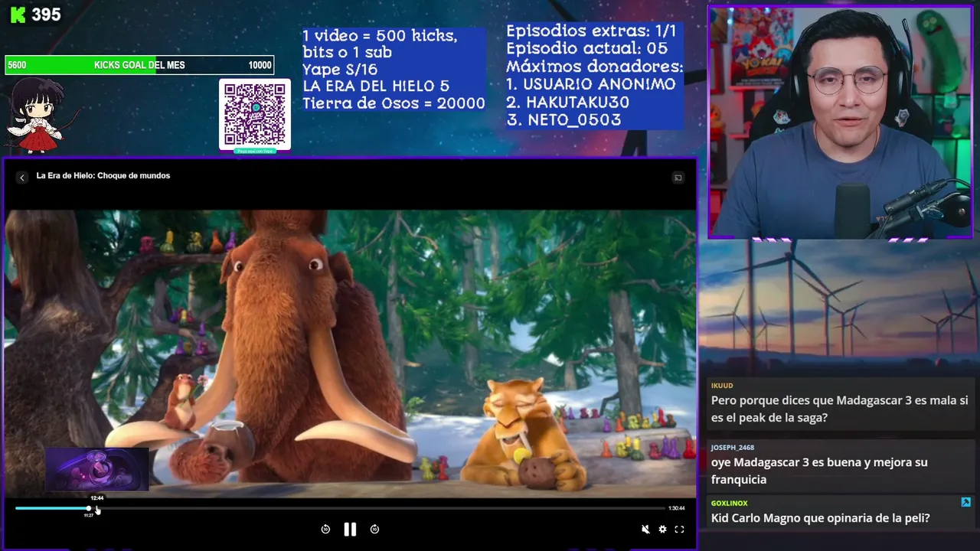Viewport: 980px width, 551px height.
Task: Click the wind turbines sunset image
Action: point(840,306)
